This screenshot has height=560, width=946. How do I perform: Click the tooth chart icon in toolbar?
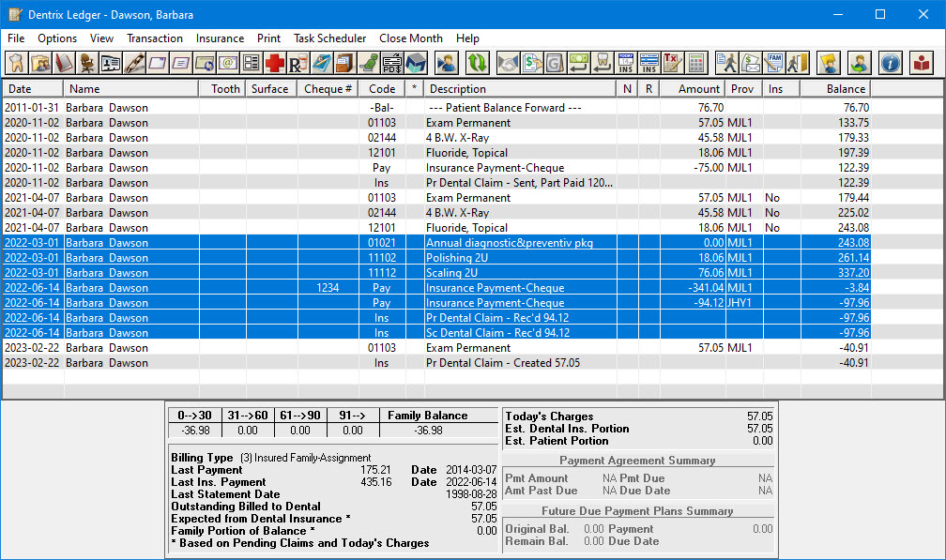click(x=17, y=63)
